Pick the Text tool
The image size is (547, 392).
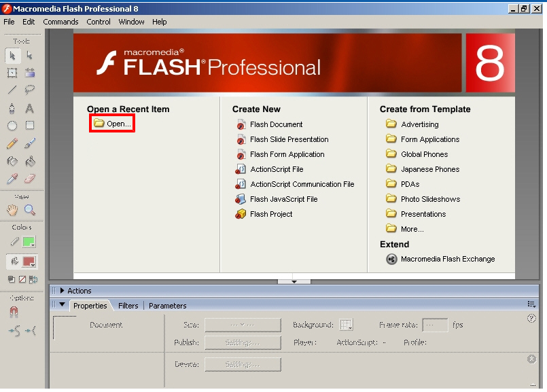(30, 109)
